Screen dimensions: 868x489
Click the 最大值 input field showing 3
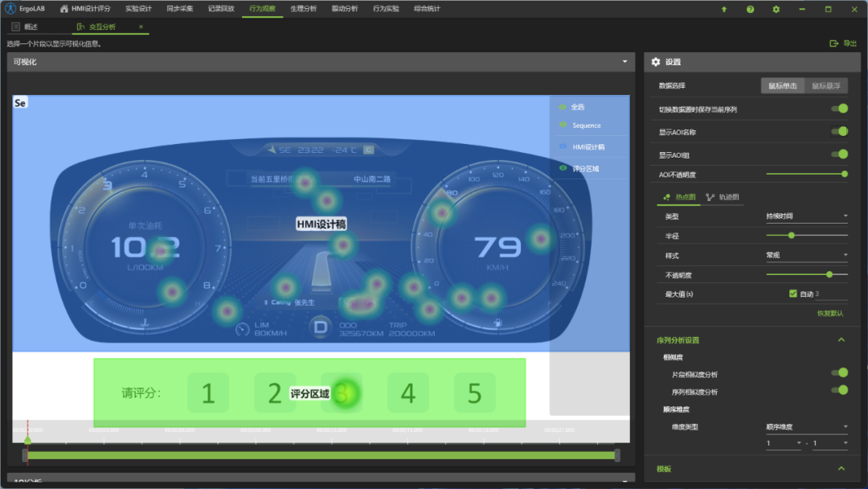830,294
